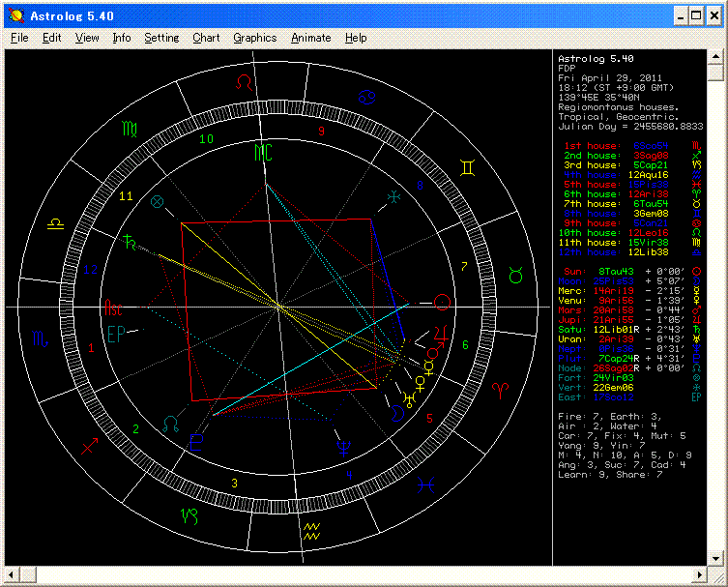The height and width of the screenshot is (587, 728).
Task: Select the Taurus glyph on the zodiac wheel
Action: [517, 277]
